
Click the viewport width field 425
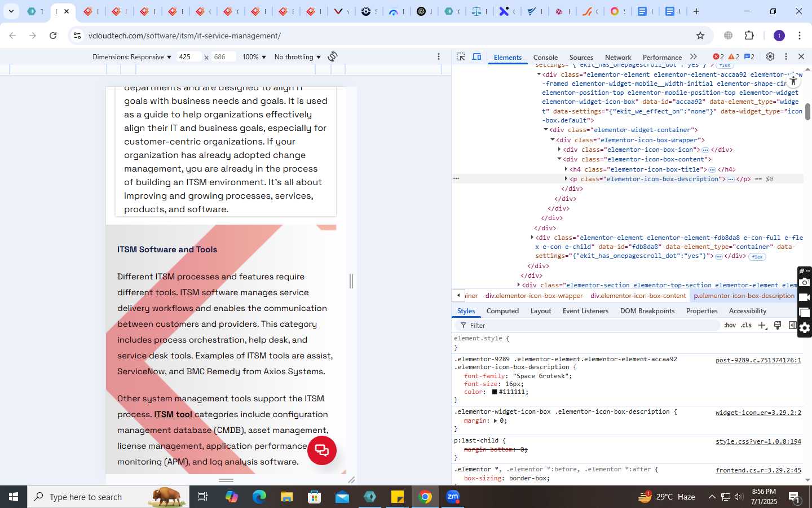[189, 57]
